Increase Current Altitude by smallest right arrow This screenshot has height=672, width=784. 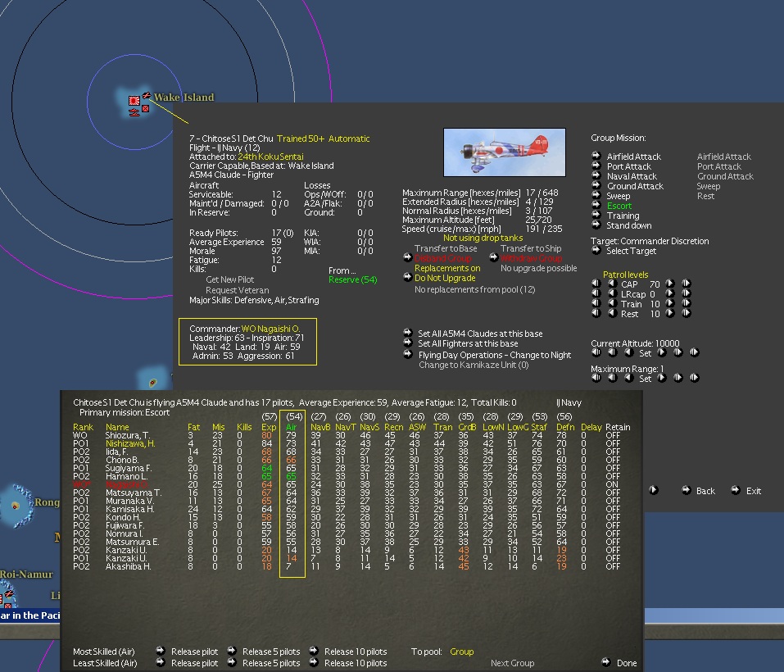(x=661, y=352)
